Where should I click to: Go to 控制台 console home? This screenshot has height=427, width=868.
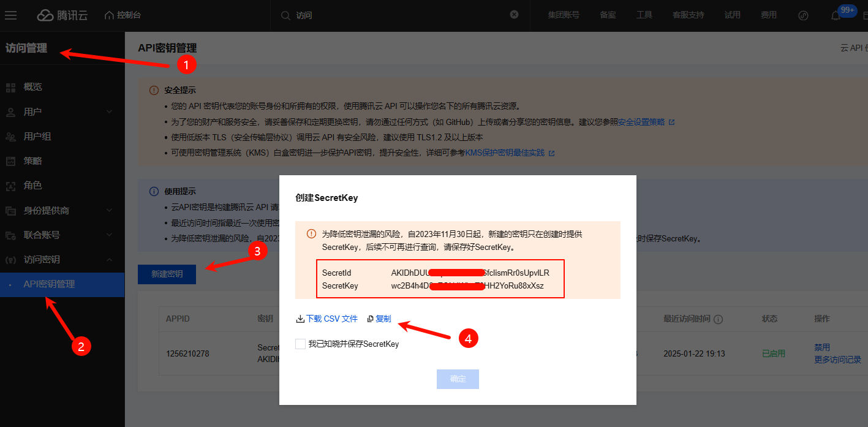click(123, 15)
